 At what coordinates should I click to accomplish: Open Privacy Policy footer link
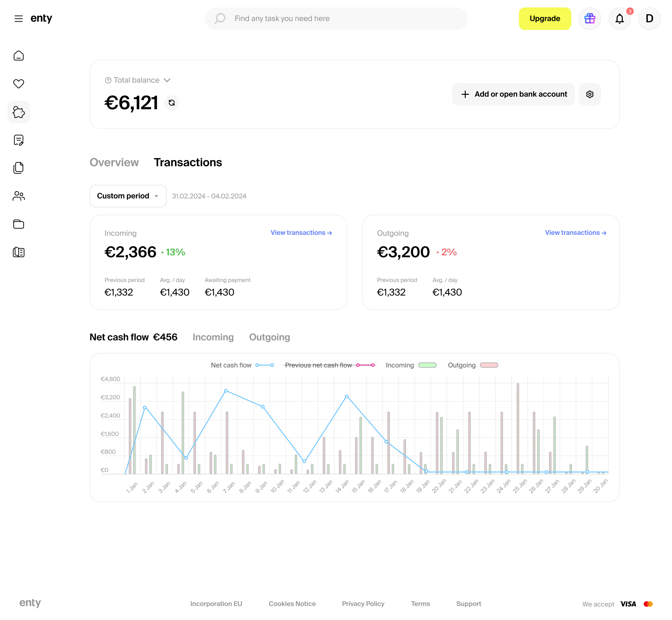pyautogui.click(x=363, y=604)
